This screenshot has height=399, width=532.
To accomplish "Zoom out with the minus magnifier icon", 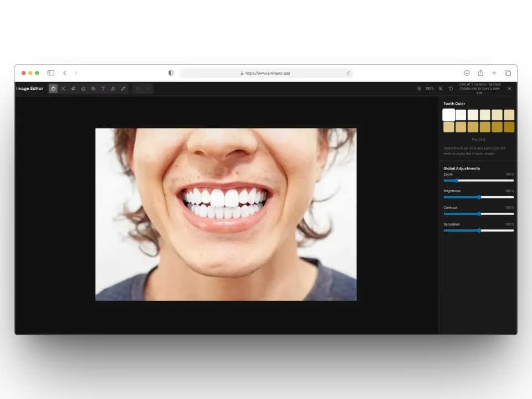I will click(x=420, y=89).
